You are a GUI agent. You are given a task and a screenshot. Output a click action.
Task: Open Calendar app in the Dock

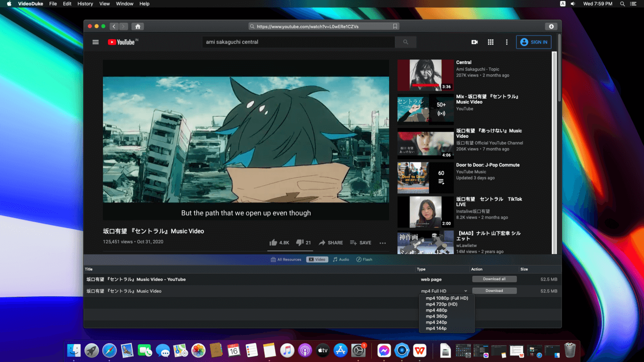(234, 350)
